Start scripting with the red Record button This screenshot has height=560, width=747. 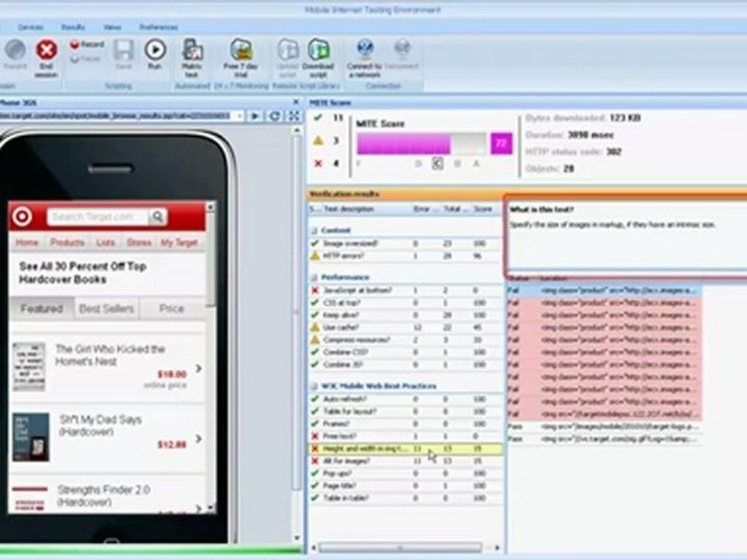pyautogui.click(x=86, y=45)
